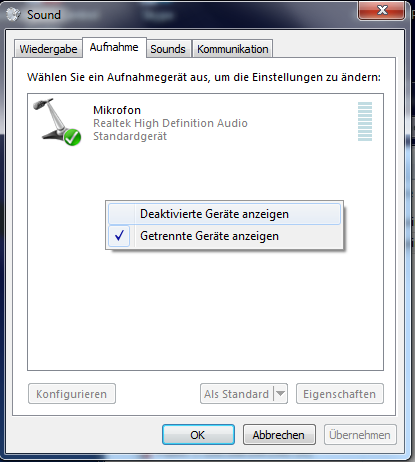Click the blue checkmark beside Getrennte Geräte
This screenshot has width=415, height=462.
tap(119, 236)
